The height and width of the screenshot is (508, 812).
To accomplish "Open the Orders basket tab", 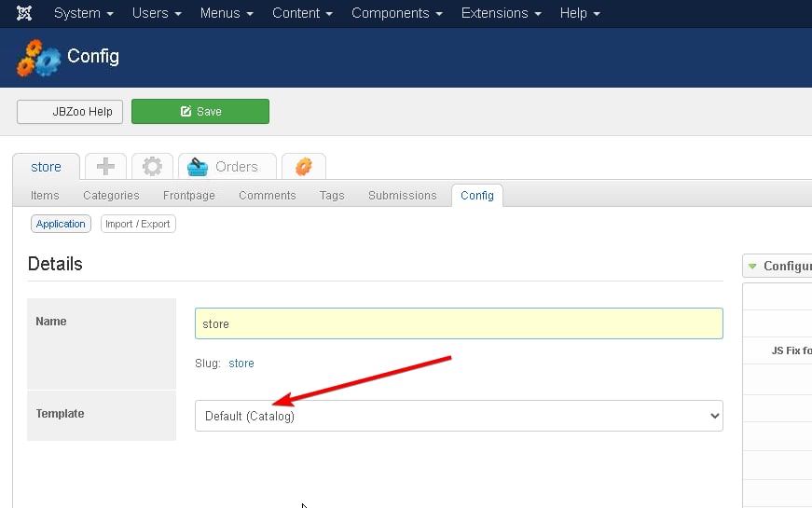I will 227,166.
